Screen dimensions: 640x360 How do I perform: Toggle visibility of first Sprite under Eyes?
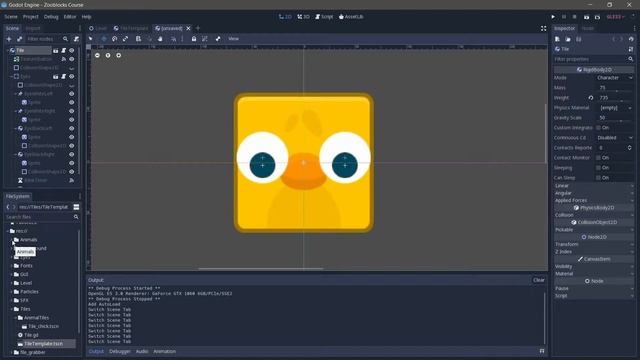(72, 102)
